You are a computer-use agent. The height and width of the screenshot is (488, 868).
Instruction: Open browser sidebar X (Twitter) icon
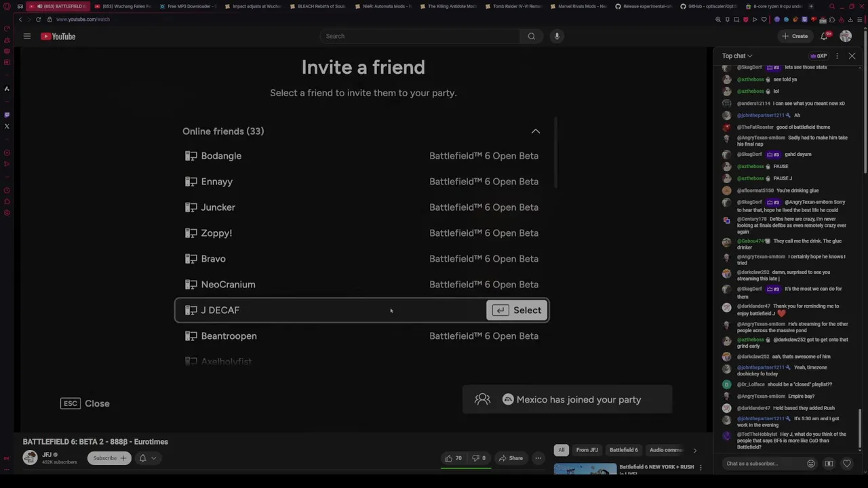7,126
